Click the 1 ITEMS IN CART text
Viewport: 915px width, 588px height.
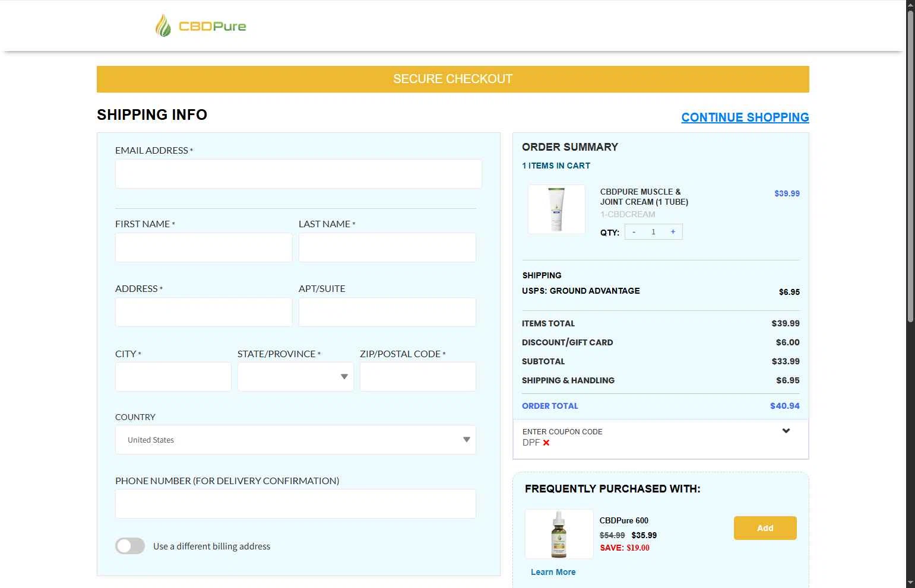click(556, 166)
